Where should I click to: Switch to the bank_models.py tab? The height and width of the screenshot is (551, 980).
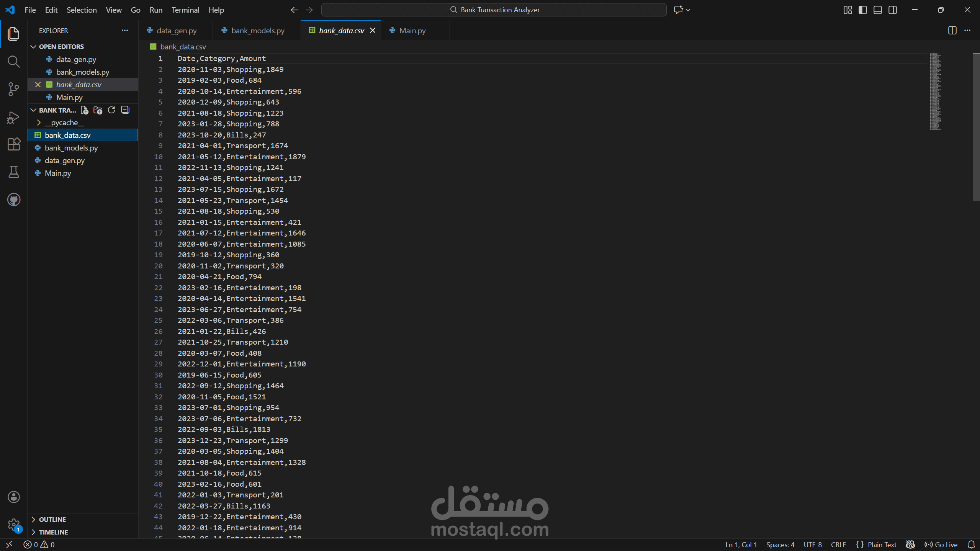coord(257,31)
